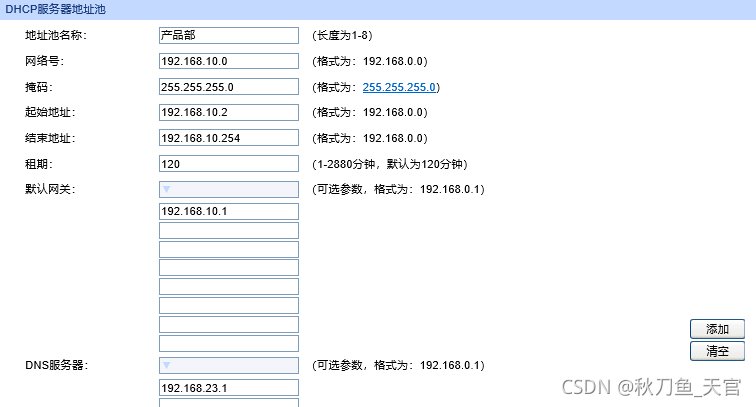The image size is (756, 407).
Task: Click the 掩码 field showing 255.255.255.0
Action: pyautogui.click(x=229, y=87)
